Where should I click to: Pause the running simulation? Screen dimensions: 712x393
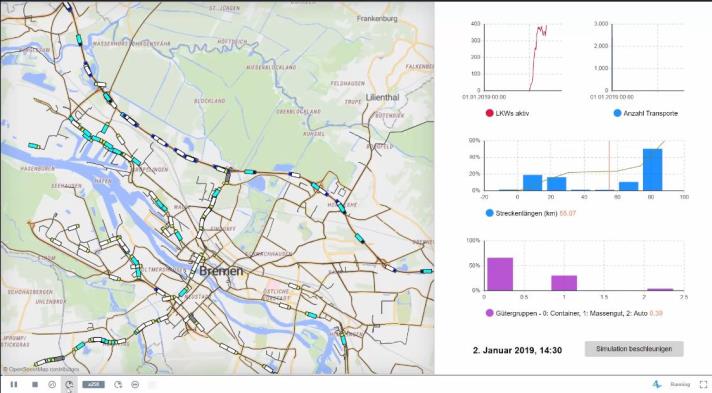(x=14, y=384)
